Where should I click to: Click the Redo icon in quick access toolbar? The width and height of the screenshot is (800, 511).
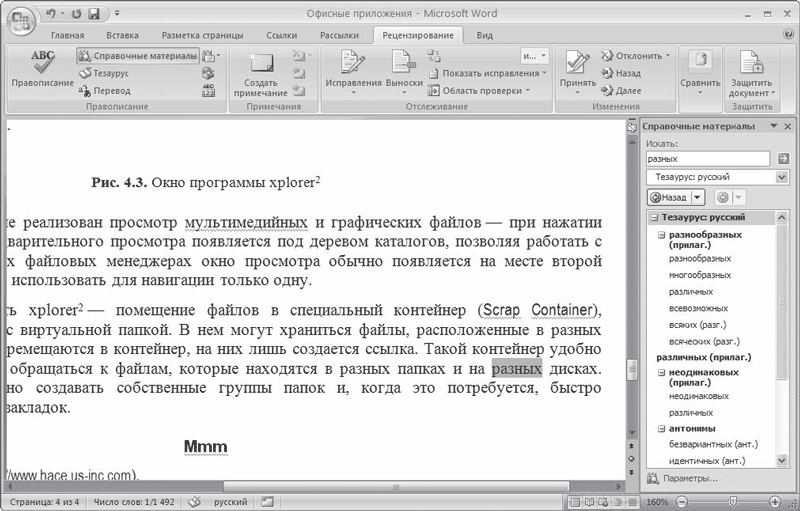coord(77,14)
